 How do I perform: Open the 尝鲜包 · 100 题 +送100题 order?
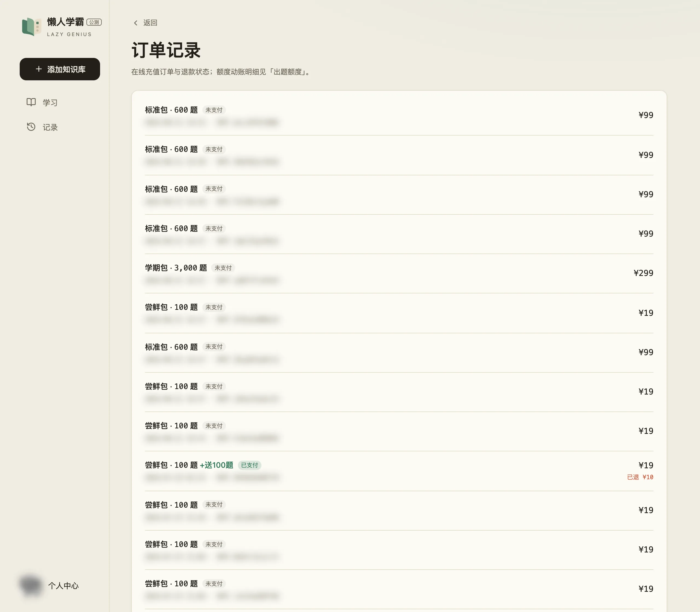point(399,471)
